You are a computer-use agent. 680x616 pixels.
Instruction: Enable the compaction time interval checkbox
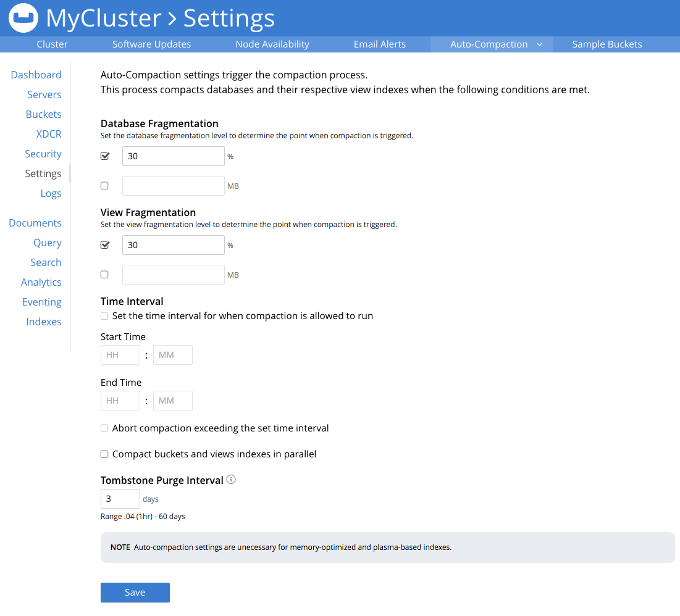pyautogui.click(x=104, y=316)
